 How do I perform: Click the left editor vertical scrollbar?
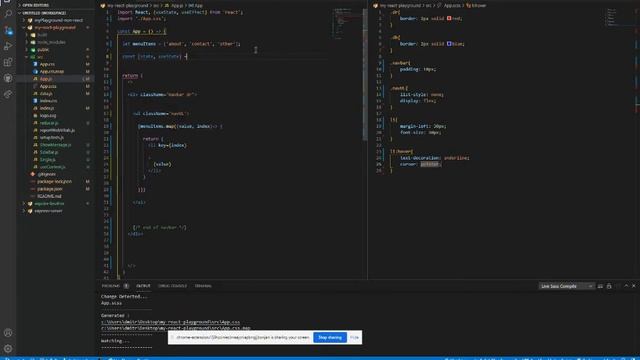coord(364,75)
